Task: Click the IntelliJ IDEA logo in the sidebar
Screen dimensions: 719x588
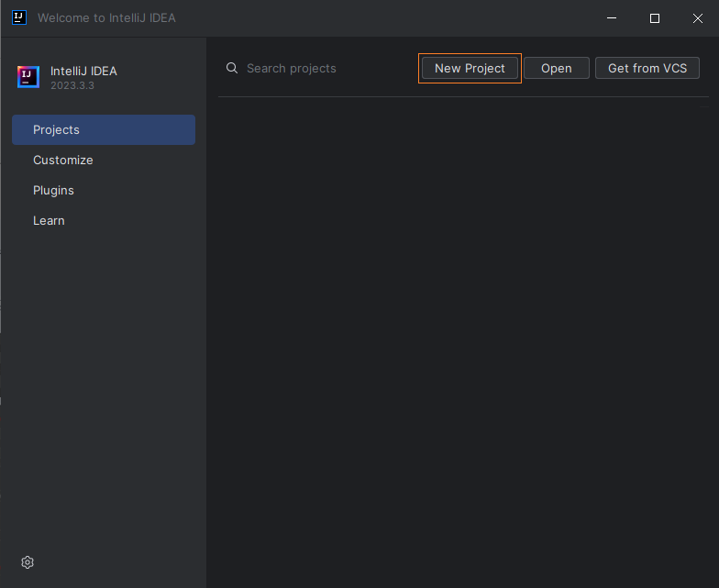Action: (28, 77)
